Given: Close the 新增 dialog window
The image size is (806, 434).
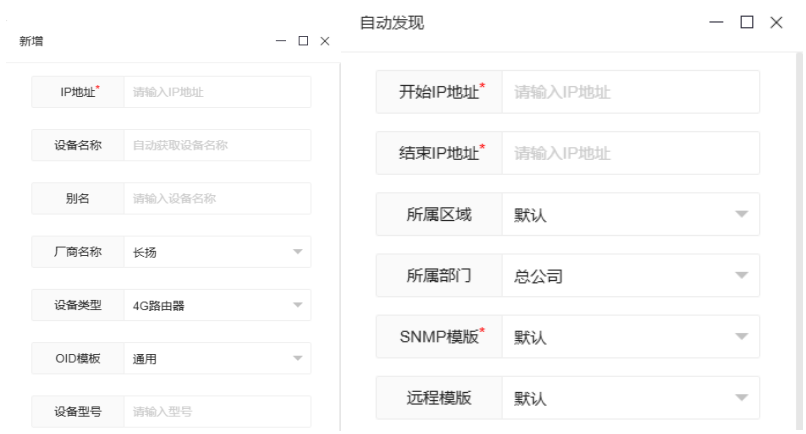Looking at the screenshot, I should click(324, 41).
